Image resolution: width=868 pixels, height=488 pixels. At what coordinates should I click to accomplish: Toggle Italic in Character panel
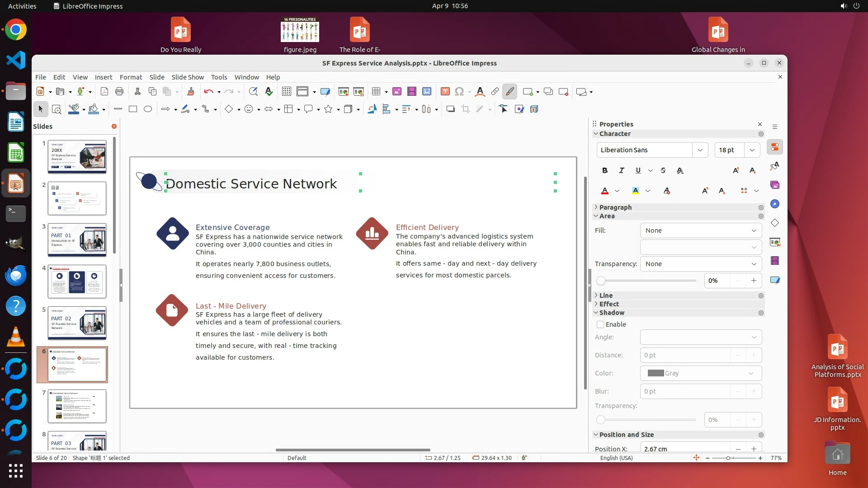pyautogui.click(x=621, y=170)
